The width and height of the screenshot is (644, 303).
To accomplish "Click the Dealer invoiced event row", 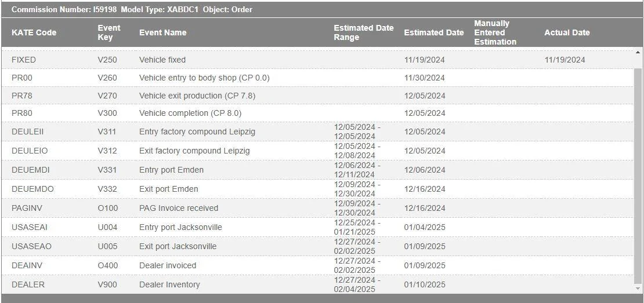I will coord(168,265).
